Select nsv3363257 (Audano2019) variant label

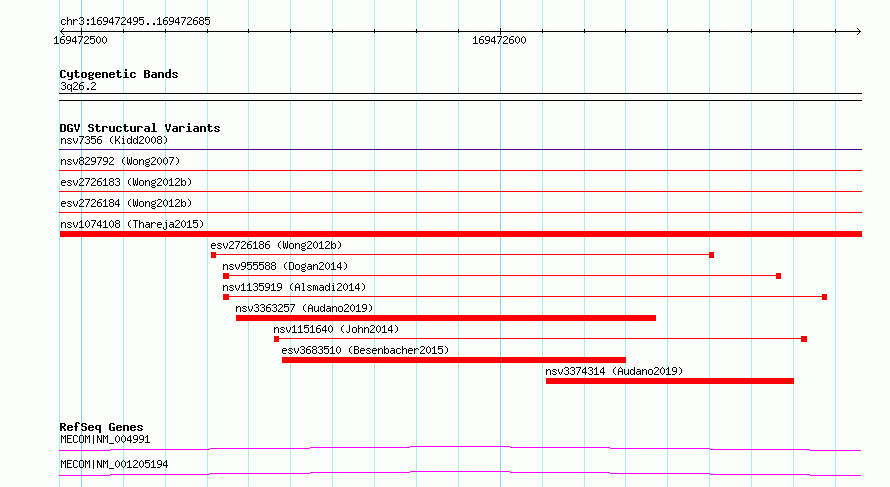click(304, 308)
